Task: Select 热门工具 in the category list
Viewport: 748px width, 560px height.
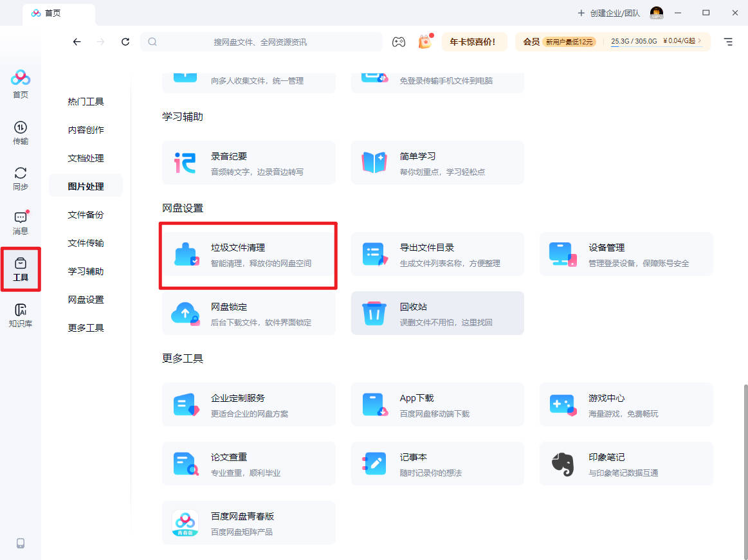Action: coord(86,102)
